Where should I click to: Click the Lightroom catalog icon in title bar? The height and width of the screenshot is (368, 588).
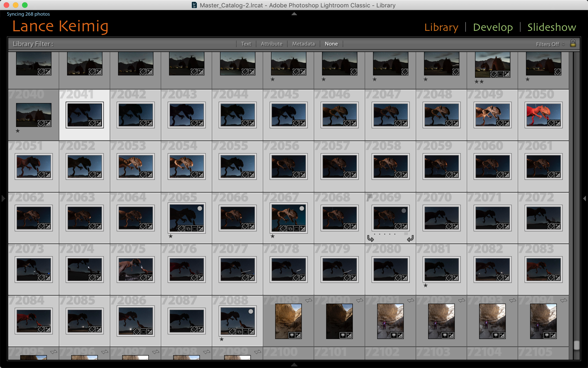click(x=194, y=5)
